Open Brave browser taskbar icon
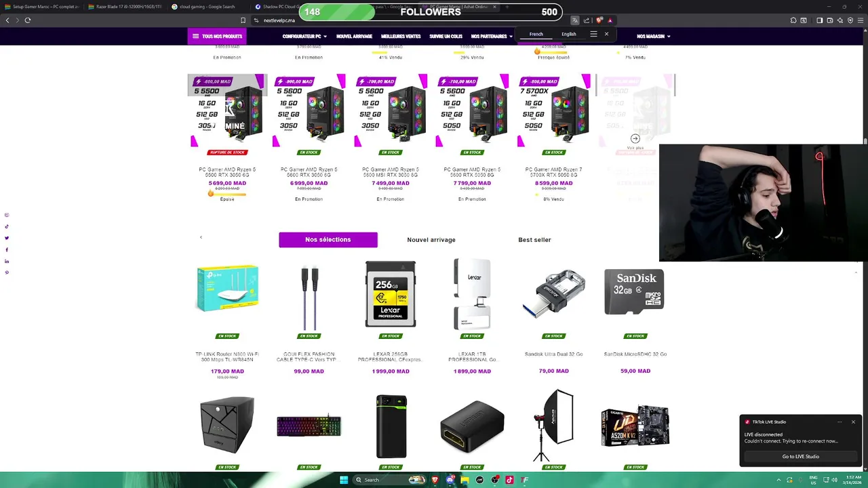The width and height of the screenshot is (868, 488). (x=435, y=480)
